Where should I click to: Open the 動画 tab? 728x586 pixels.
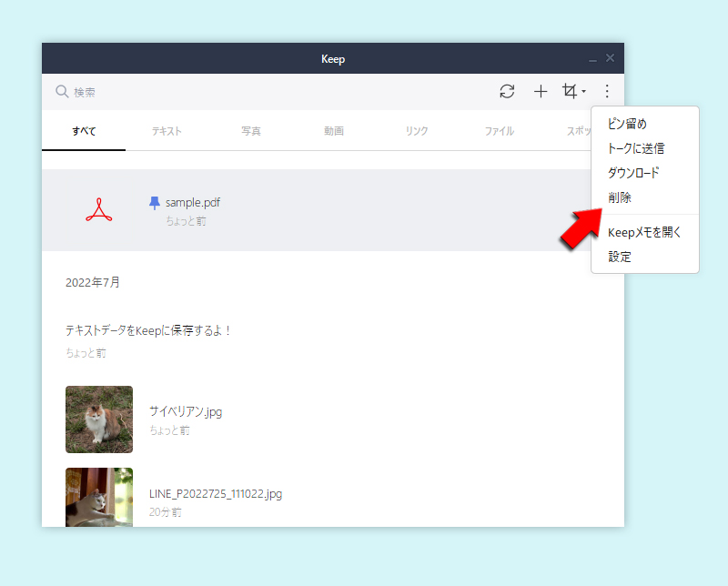pos(333,130)
